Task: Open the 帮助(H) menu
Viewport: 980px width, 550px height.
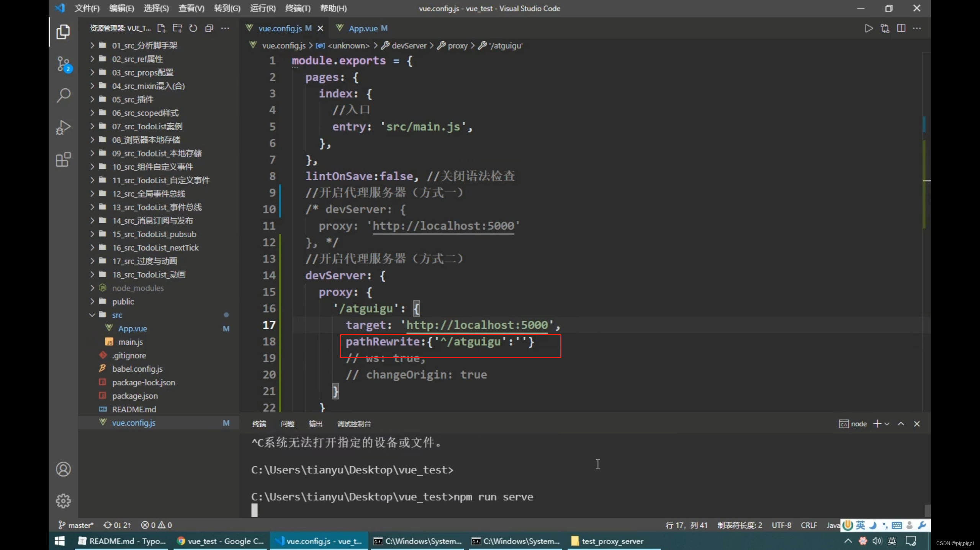Action: [333, 8]
